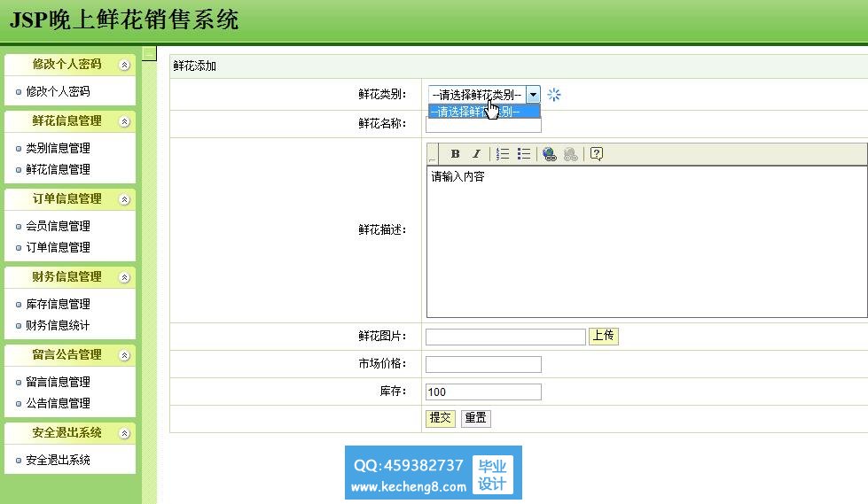Collapse the 留言公告管理 panel chevron
This screenshot has height=504, width=868.
click(x=124, y=356)
